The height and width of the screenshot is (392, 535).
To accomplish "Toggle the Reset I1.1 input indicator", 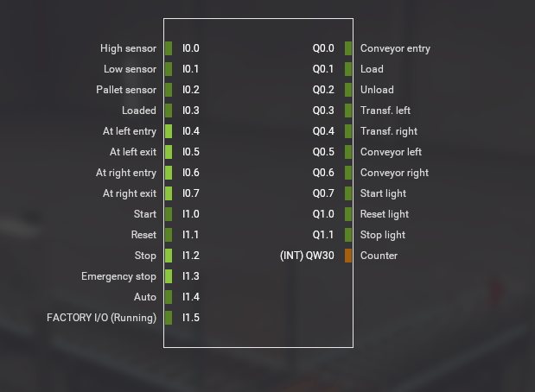I will pos(169,235).
